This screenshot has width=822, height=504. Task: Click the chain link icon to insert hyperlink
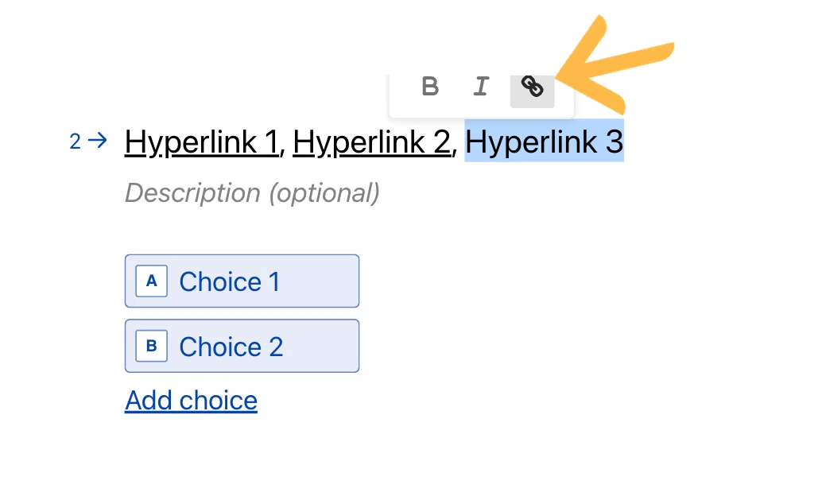532,87
